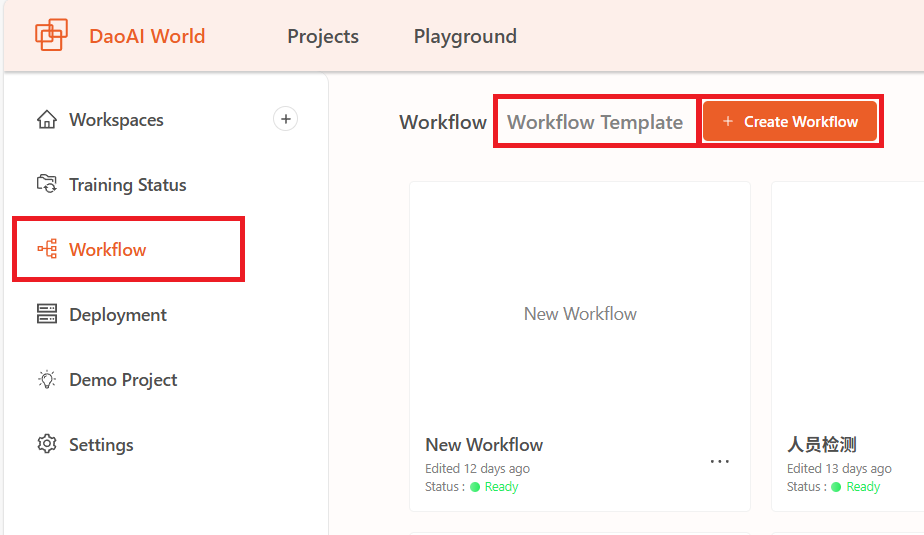Open Workspaces in the sidebar
Image resolution: width=924 pixels, height=535 pixels.
116,120
